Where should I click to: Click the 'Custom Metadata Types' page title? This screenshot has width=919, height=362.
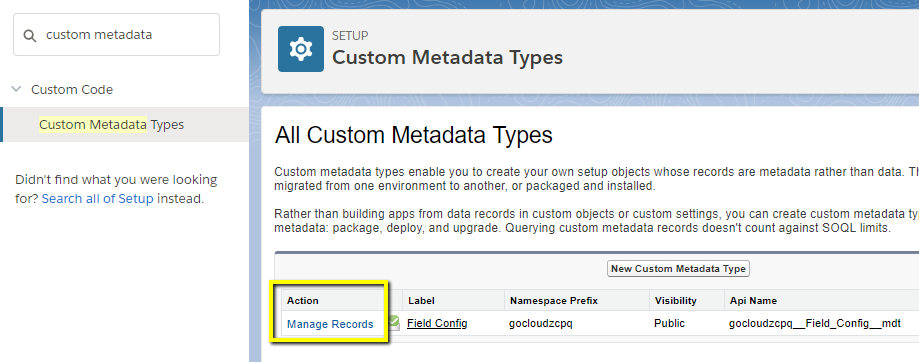coord(447,57)
